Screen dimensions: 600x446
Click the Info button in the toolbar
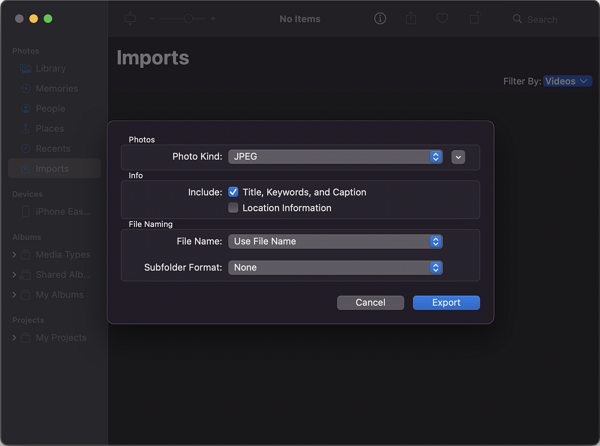tap(380, 19)
